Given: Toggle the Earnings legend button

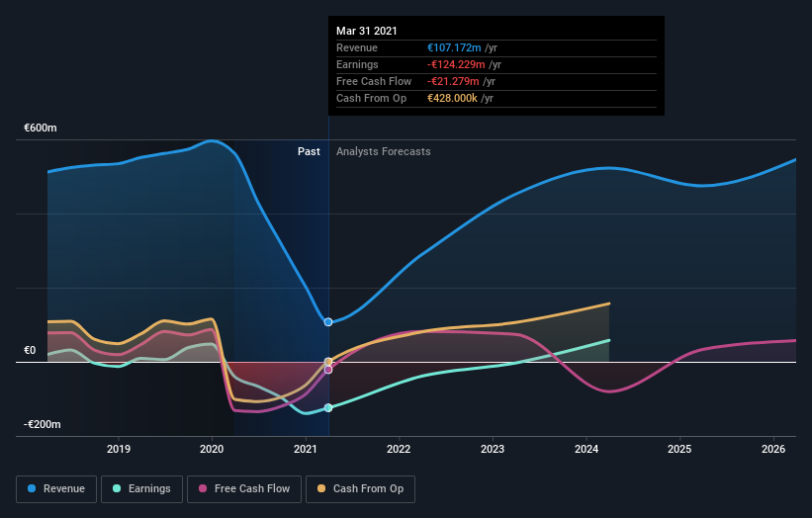Looking at the screenshot, I should click(141, 489).
